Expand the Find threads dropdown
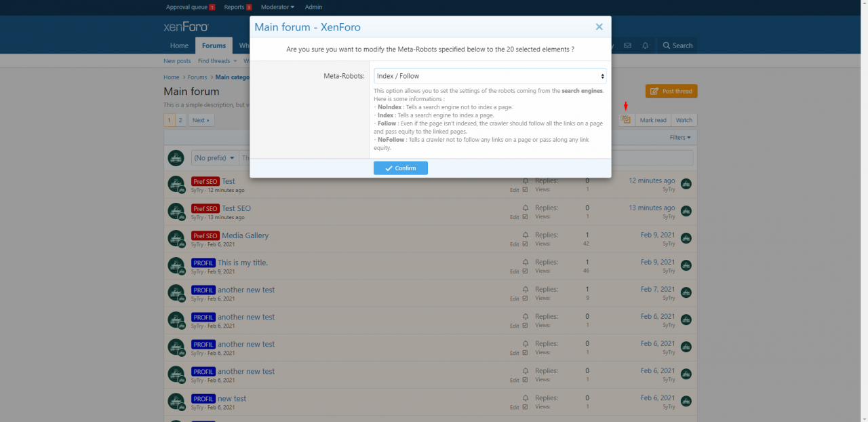This screenshot has width=868, height=422. tap(216, 61)
